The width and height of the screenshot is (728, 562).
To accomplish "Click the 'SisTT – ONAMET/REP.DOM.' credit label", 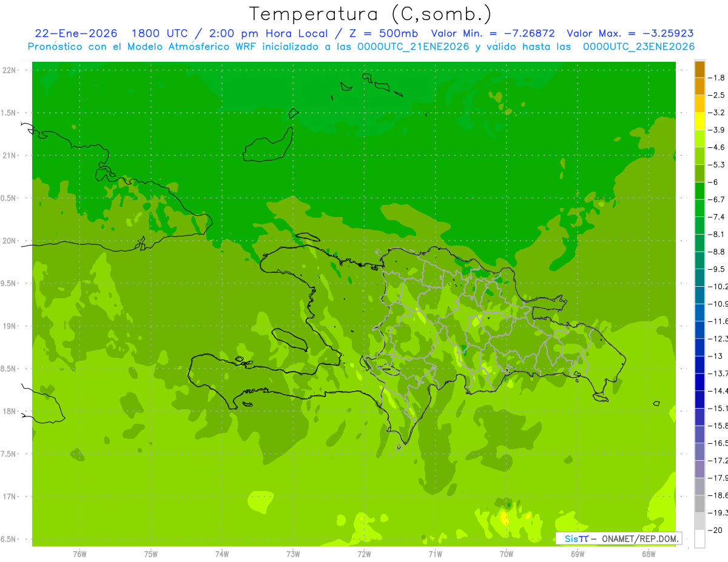I will (619, 538).
